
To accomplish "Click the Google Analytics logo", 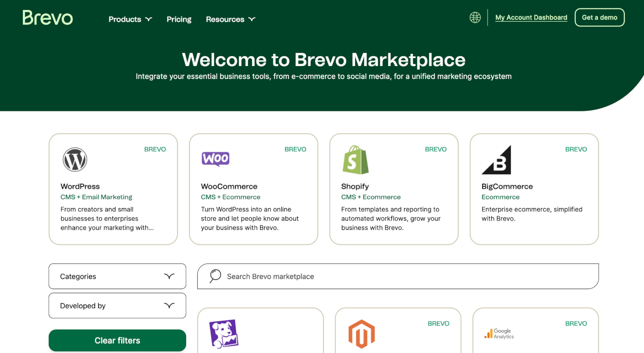I will pyautogui.click(x=499, y=334).
